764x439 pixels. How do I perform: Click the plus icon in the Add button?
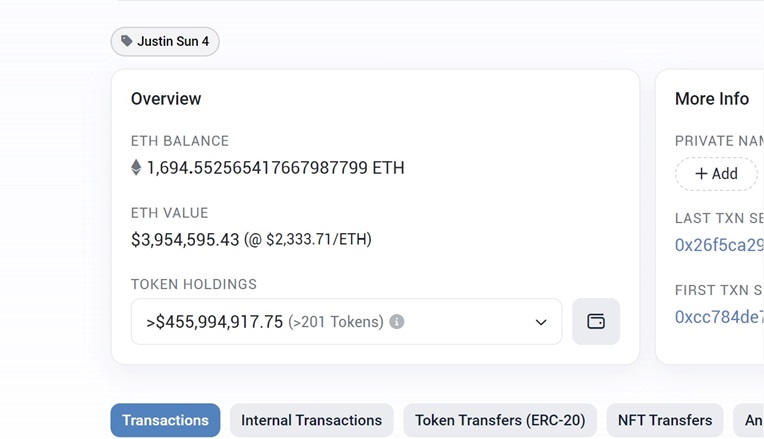pyautogui.click(x=701, y=174)
